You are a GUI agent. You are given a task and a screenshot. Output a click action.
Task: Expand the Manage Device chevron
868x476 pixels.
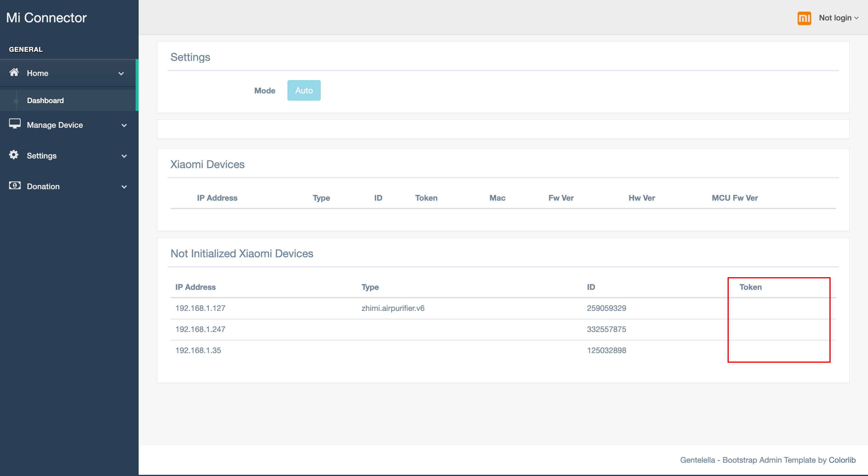[x=124, y=125]
